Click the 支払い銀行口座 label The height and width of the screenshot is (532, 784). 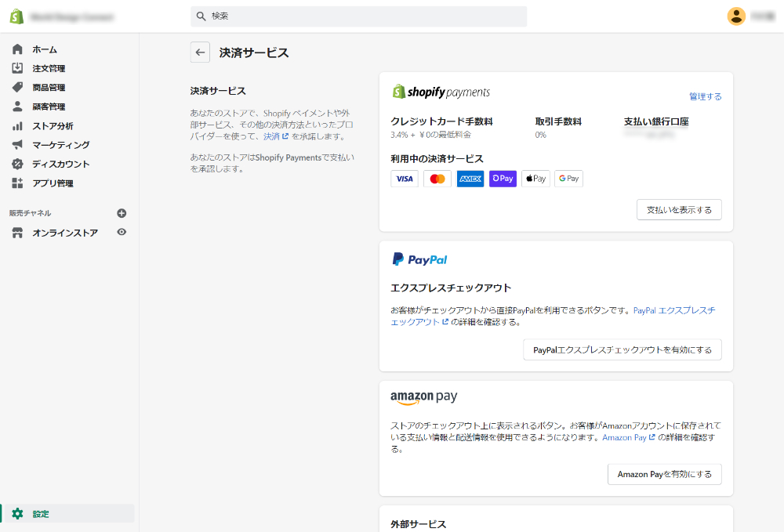pyautogui.click(x=656, y=121)
